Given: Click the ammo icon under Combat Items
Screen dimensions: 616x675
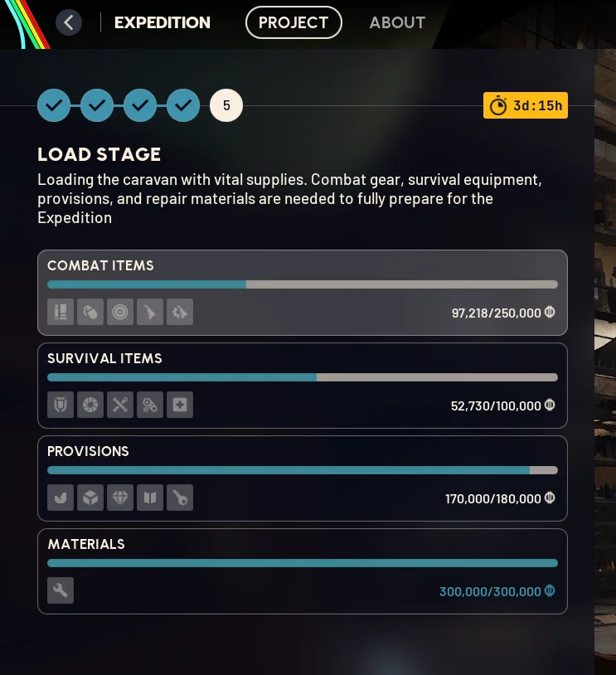Looking at the screenshot, I should tap(61, 312).
